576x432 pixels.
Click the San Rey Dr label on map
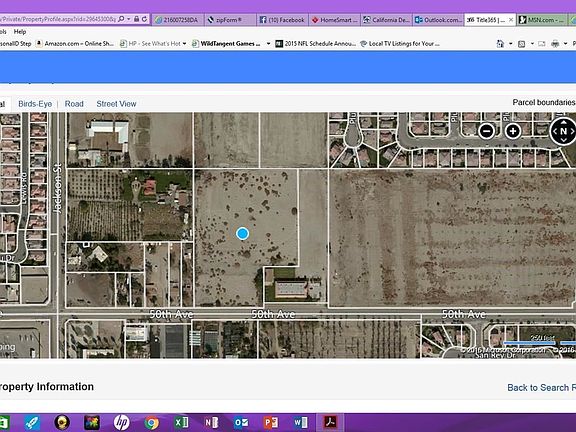point(495,356)
